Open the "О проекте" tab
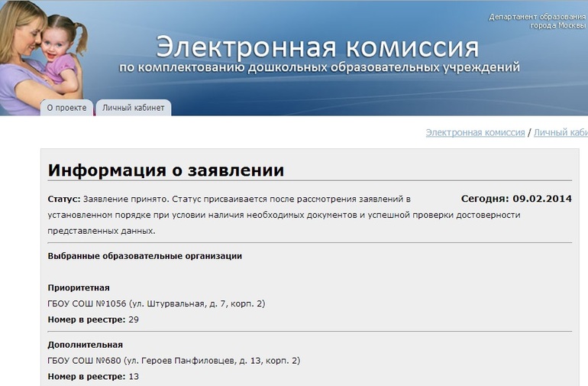Image resolution: width=588 pixels, height=386 pixels. click(x=66, y=108)
